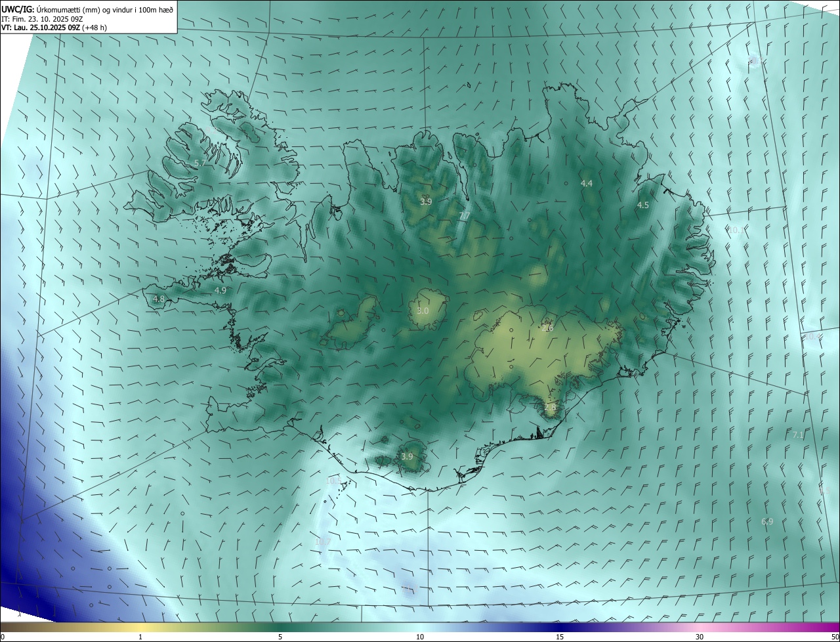
Task: Click the 2.8 value label on the map
Action: [x=550, y=407]
